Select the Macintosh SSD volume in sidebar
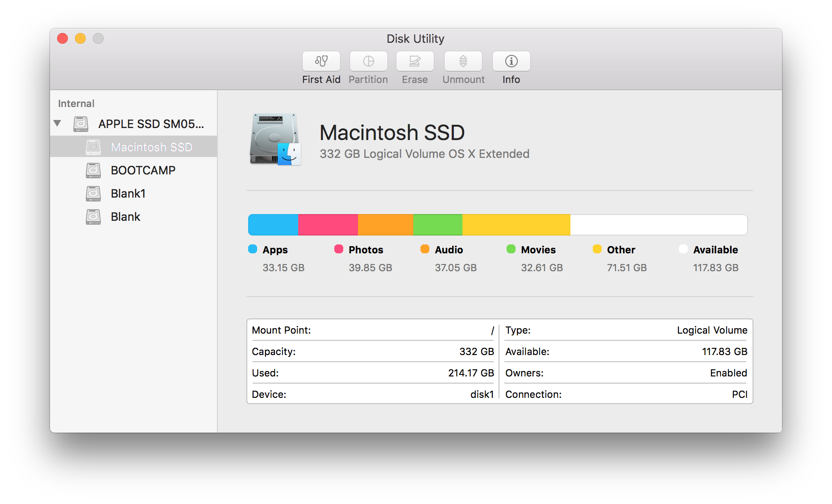Image resolution: width=832 pixels, height=504 pixels. pyautogui.click(x=133, y=147)
